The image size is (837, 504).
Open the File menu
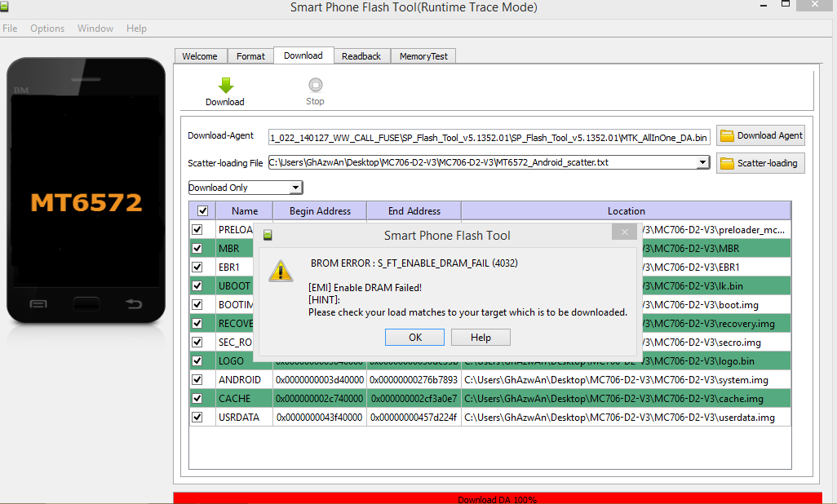point(10,29)
